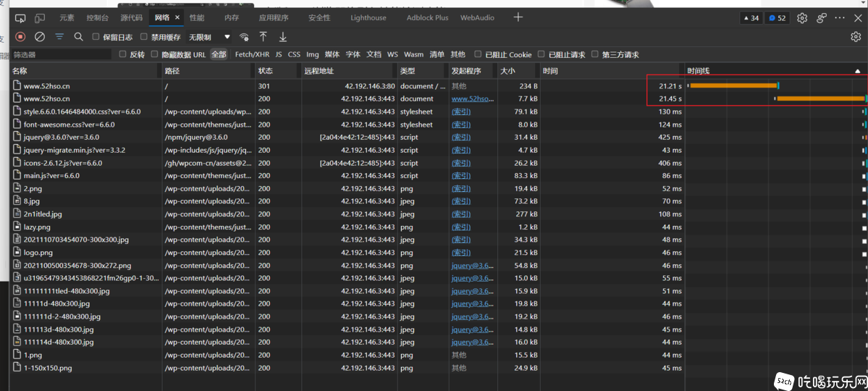Click the file icon beside 2.png

[17, 188]
